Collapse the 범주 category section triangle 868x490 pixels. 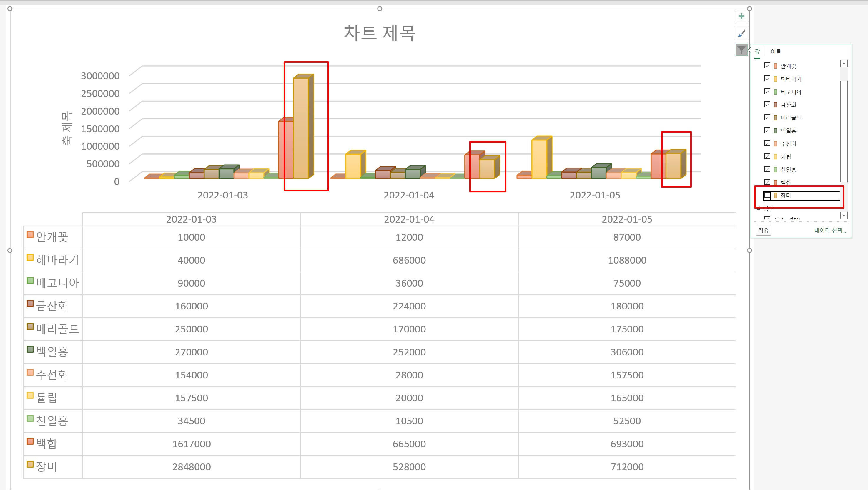[x=759, y=209]
